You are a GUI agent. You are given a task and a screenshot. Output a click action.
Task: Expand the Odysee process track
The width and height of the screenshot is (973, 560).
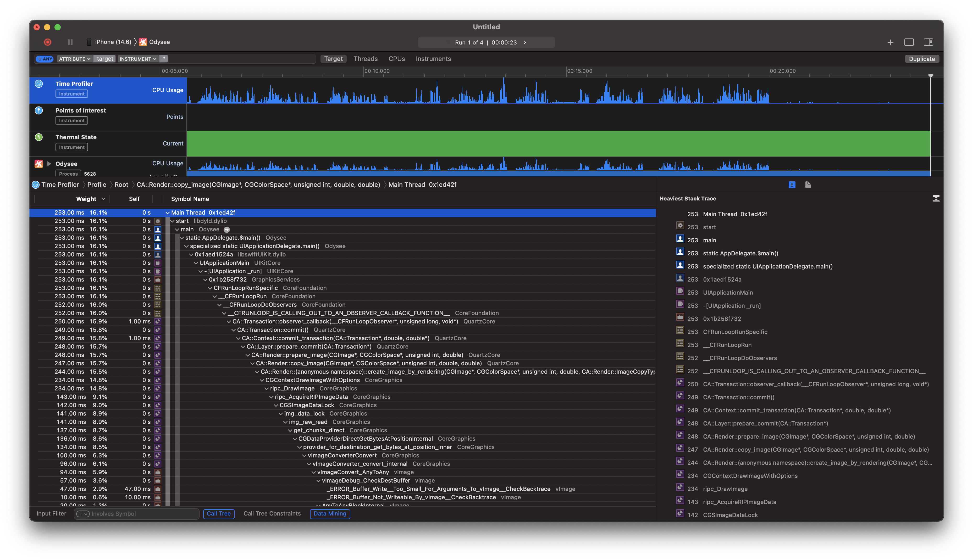coord(49,164)
